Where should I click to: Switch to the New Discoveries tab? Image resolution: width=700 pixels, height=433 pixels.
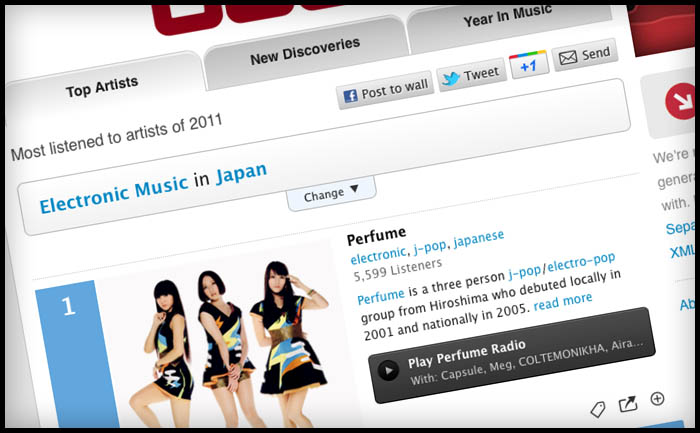point(305,51)
